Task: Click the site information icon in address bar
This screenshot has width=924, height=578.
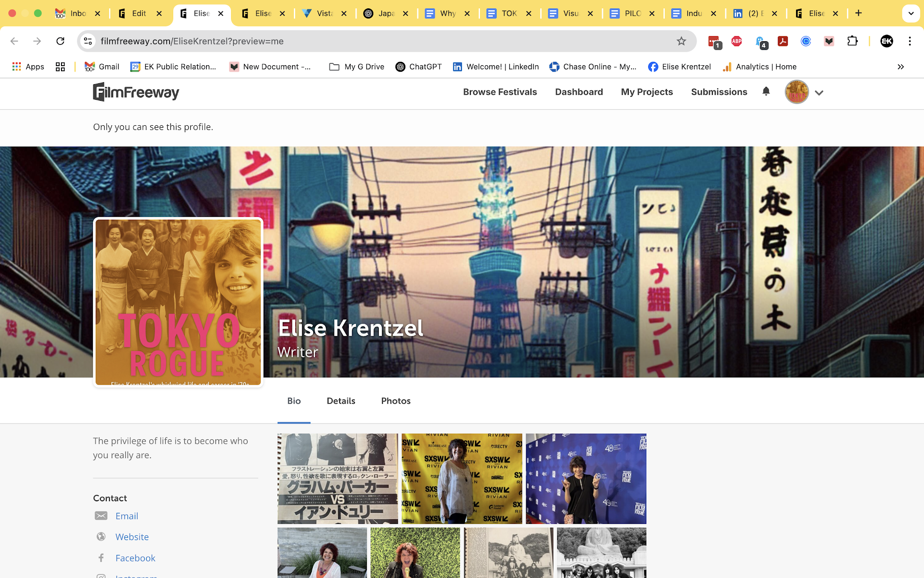Action: 88,41
